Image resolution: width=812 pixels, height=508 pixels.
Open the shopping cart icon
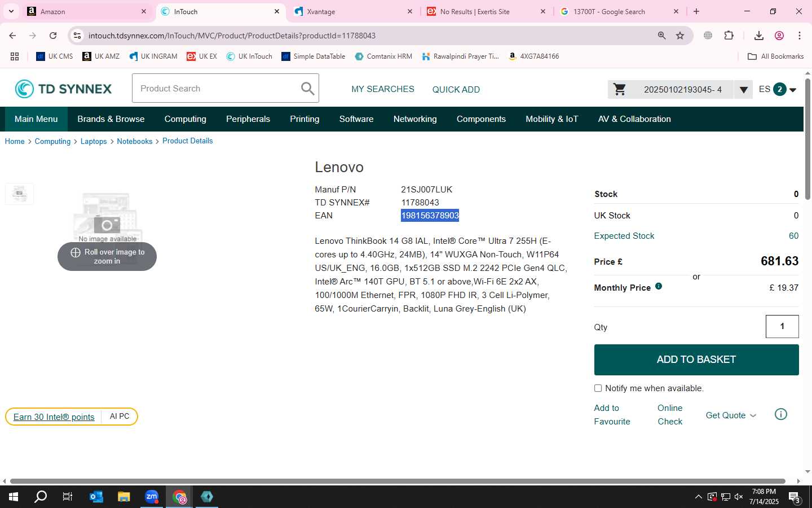coord(619,89)
